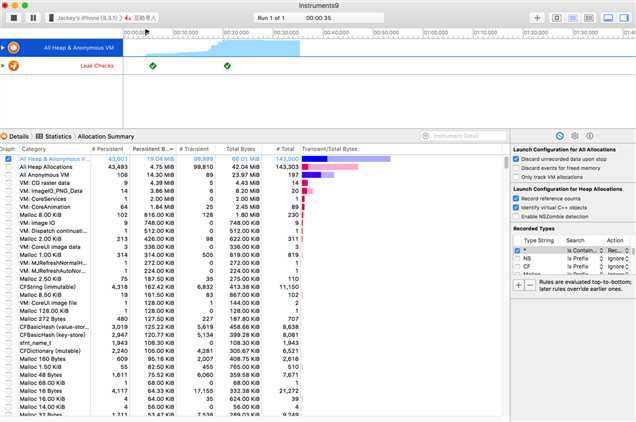The width and height of the screenshot is (636, 422).
Task: Select the CFString (immutable) row
Action: (251, 287)
